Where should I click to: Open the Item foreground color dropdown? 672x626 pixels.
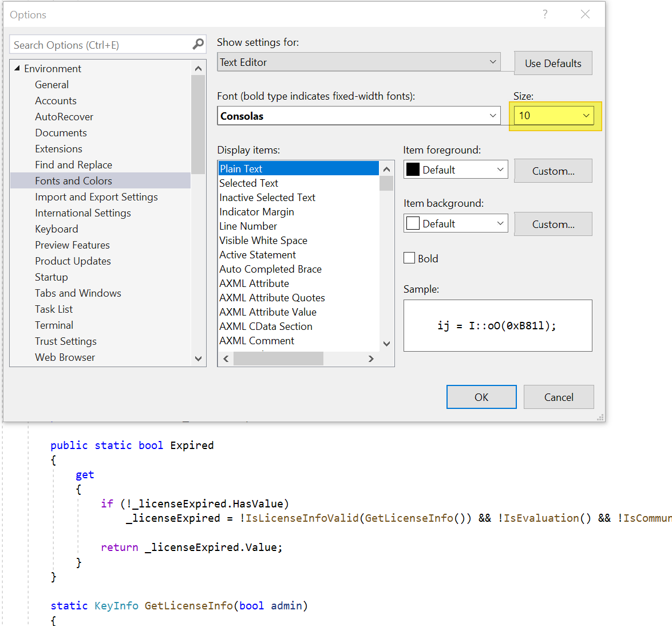tap(456, 170)
